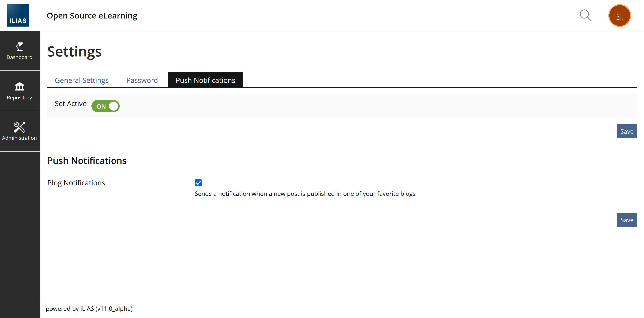The height and width of the screenshot is (318, 644).
Task: Open the search magnifier icon
Action: click(x=585, y=15)
